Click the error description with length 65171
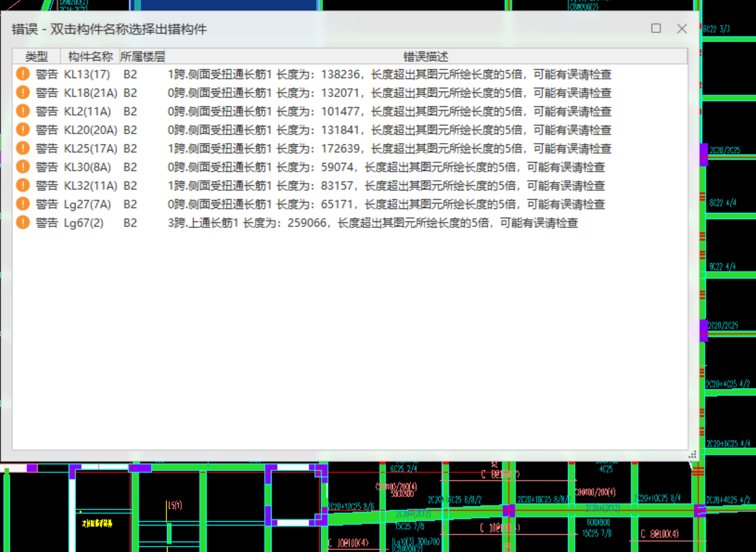This screenshot has width=756, height=552. pyautogui.click(x=387, y=204)
